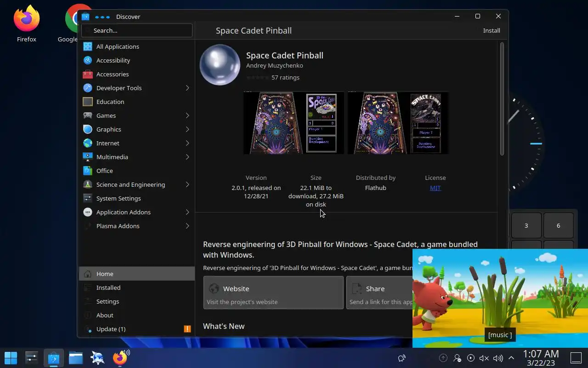Open the All Applications category icon
Image resolution: width=588 pixels, height=368 pixels.
click(88, 46)
